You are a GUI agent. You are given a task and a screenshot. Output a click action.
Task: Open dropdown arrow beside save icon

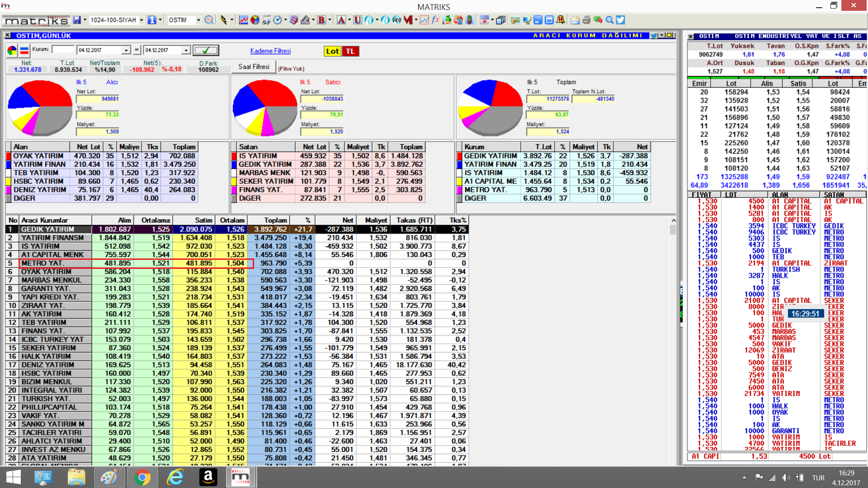[x=85, y=20]
